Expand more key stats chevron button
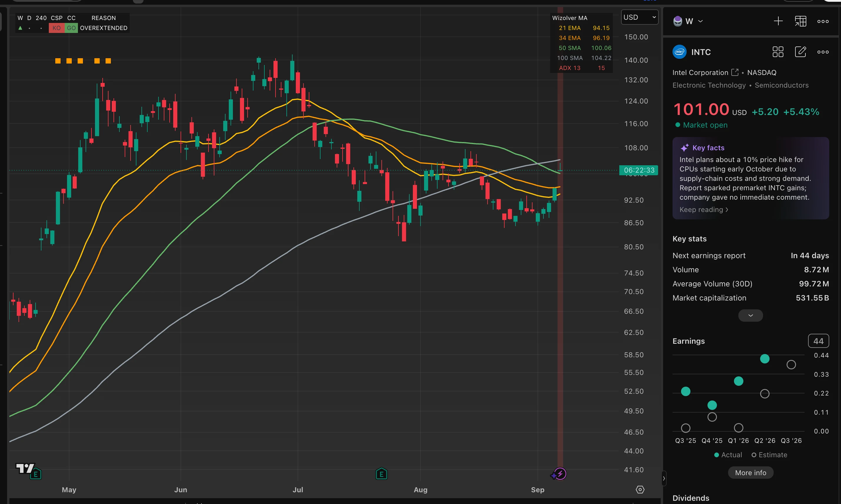Image resolution: width=841 pixels, height=504 pixels. pos(750,316)
